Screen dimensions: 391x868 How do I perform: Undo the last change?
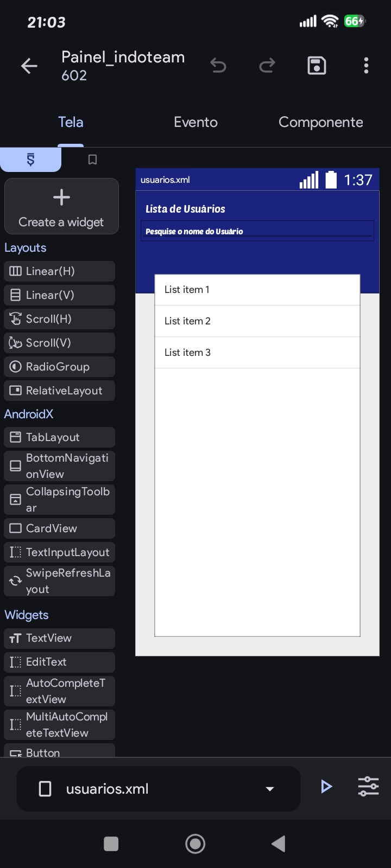pos(218,66)
